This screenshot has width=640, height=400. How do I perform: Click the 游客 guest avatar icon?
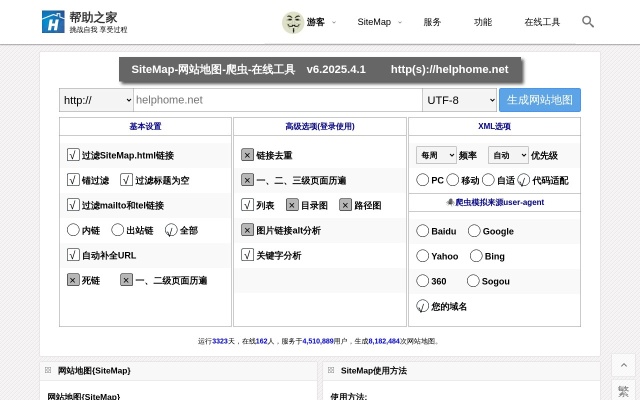tap(292, 22)
